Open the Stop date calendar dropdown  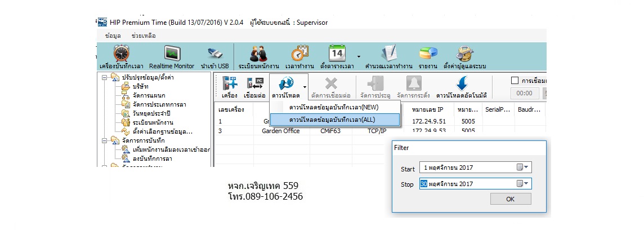524,183
